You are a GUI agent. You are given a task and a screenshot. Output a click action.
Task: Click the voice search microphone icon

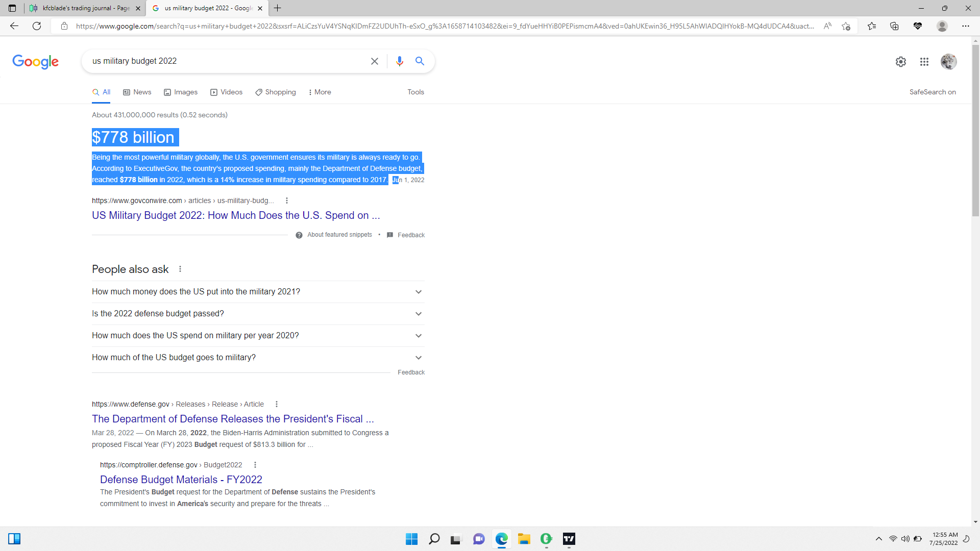[x=400, y=61]
